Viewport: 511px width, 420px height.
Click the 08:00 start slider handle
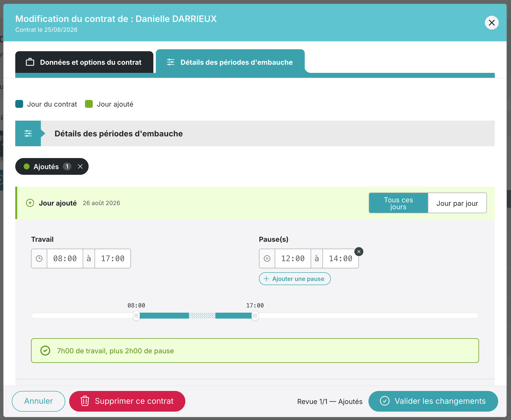click(x=136, y=316)
